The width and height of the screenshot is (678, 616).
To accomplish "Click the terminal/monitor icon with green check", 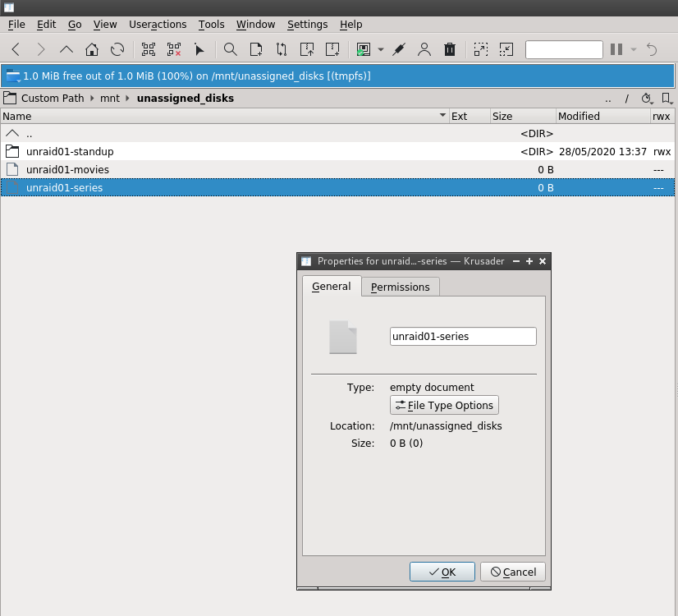I will [x=363, y=49].
